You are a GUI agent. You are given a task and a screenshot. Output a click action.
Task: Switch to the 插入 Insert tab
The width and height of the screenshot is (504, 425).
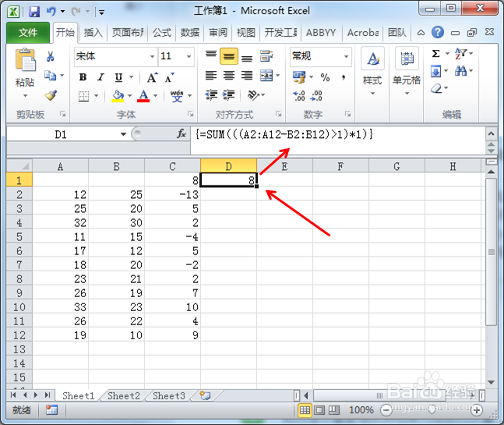click(93, 33)
